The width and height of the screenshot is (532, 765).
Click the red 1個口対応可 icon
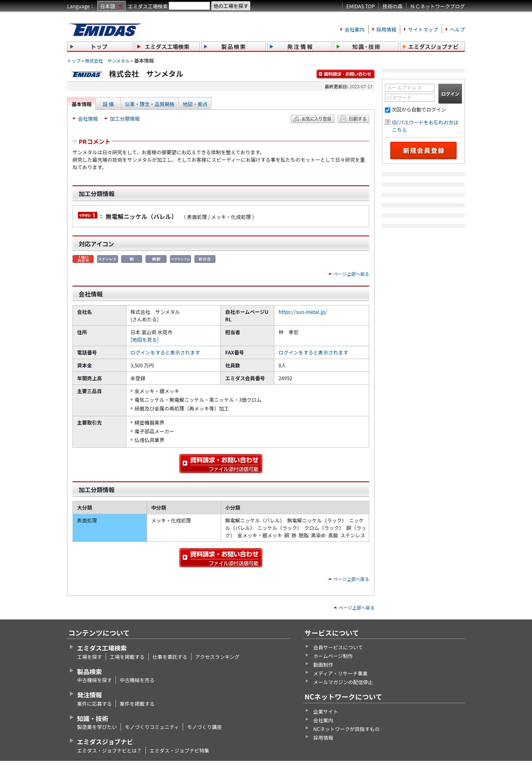point(83,259)
